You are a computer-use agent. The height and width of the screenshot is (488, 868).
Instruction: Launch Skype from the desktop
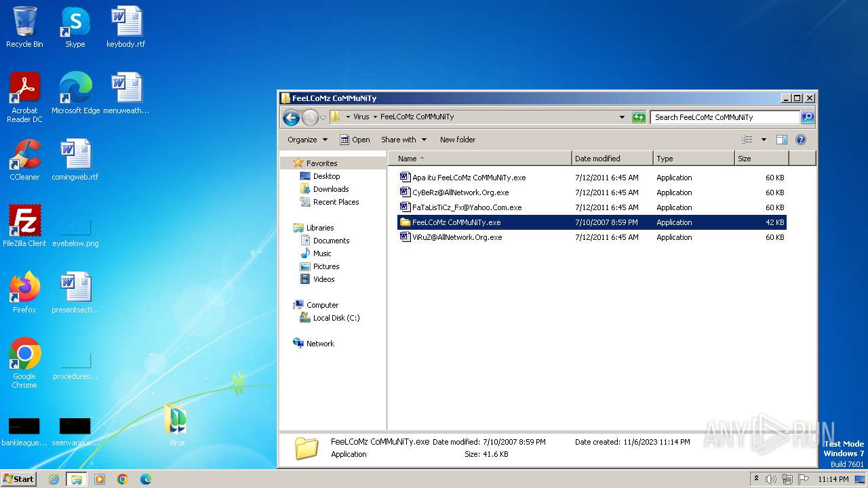[75, 27]
